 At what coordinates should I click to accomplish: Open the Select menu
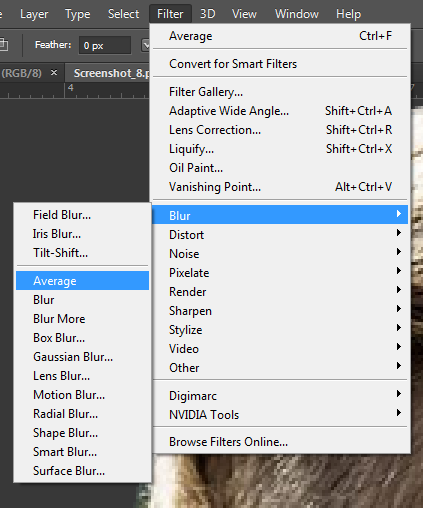click(x=123, y=14)
